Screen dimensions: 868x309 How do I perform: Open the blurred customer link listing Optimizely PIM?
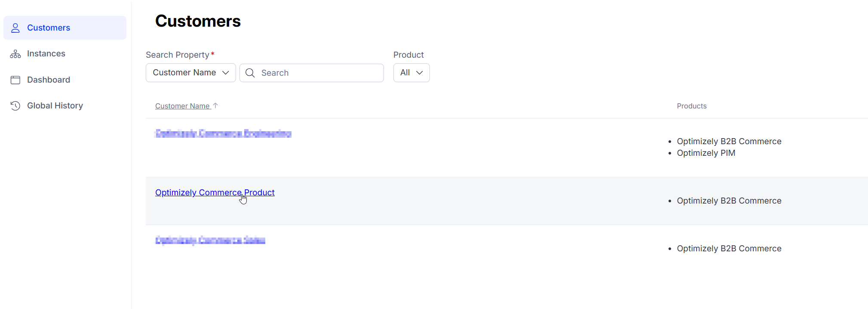[223, 134]
